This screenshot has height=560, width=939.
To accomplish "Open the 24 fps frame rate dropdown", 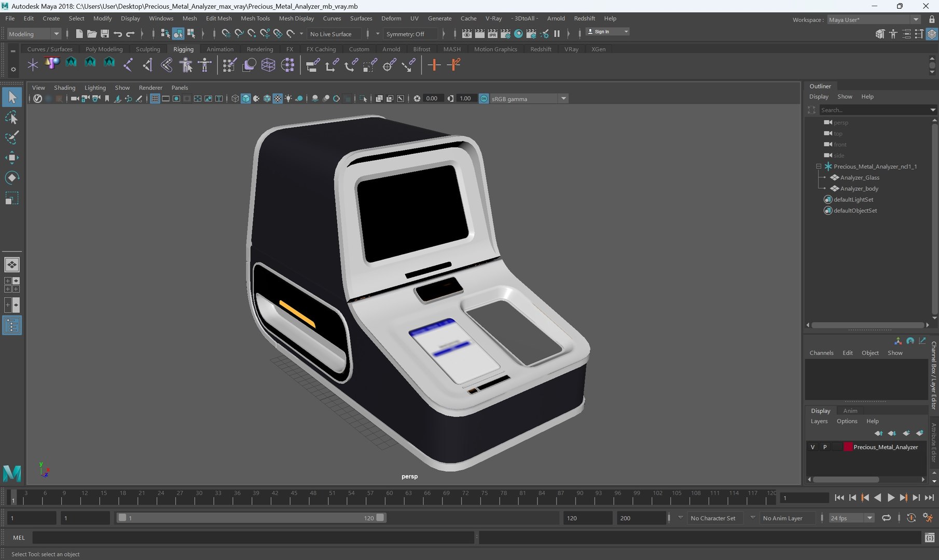I will pos(852,518).
